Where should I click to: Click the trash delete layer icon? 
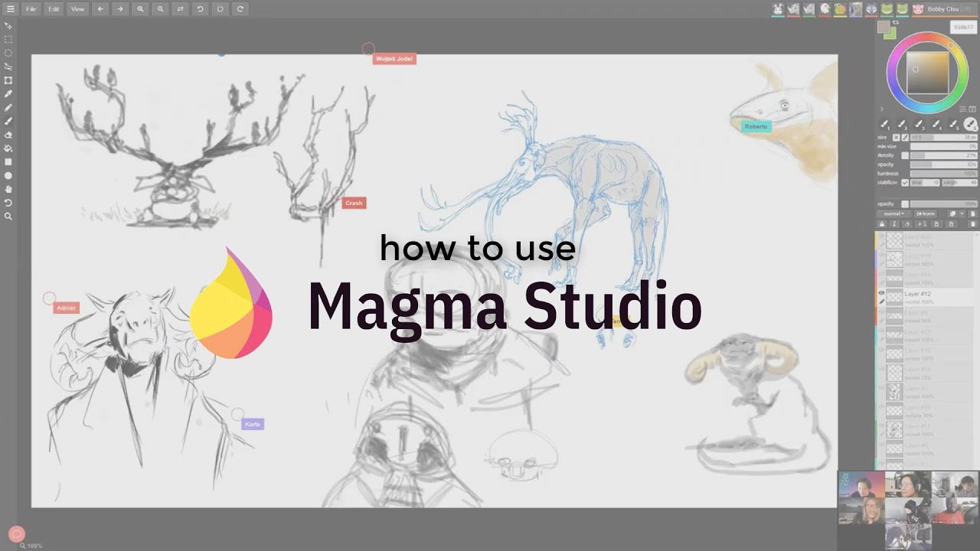point(972,224)
